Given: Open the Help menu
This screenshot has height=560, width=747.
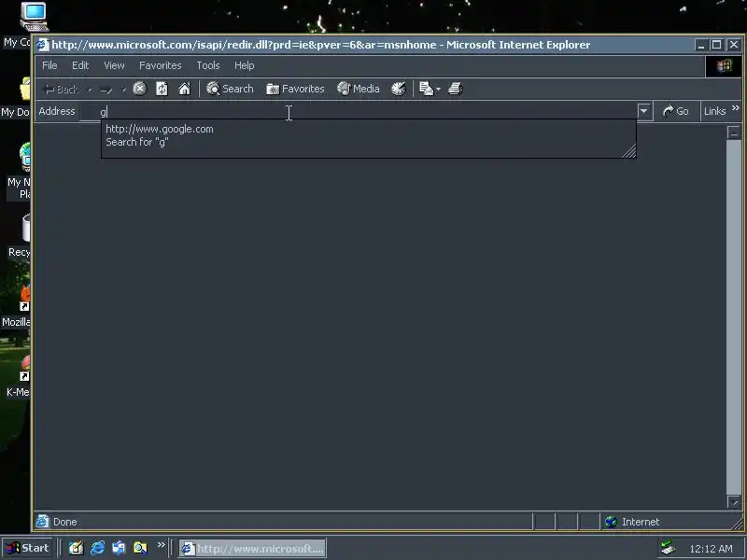Looking at the screenshot, I should (244, 65).
